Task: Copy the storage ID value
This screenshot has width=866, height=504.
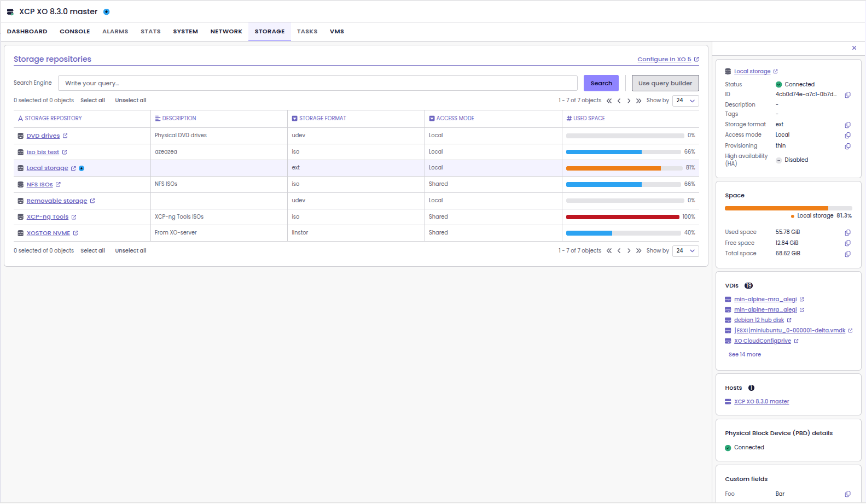Action: tap(847, 95)
